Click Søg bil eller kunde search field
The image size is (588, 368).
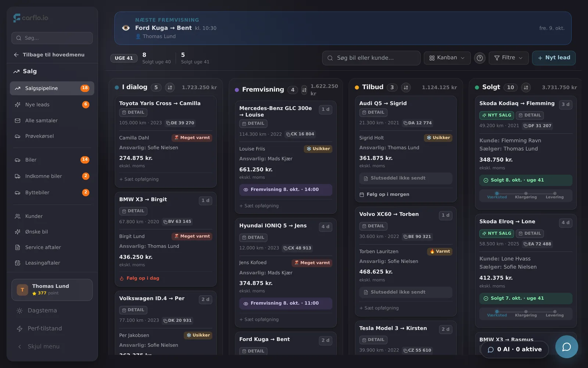[x=371, y=58]
